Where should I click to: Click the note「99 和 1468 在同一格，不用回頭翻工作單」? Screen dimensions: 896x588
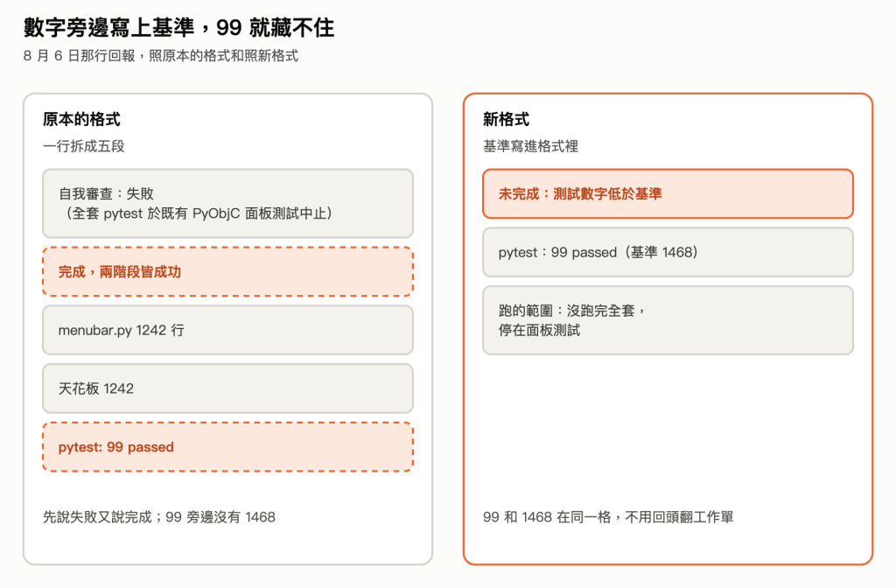[608, 517]
